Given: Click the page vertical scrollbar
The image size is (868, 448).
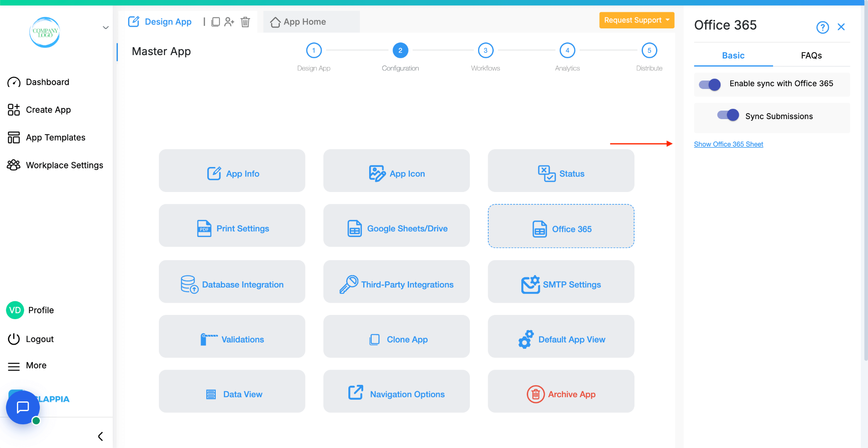Looking at the screenshot, I should pyautogui.click(x=865, y=182).
